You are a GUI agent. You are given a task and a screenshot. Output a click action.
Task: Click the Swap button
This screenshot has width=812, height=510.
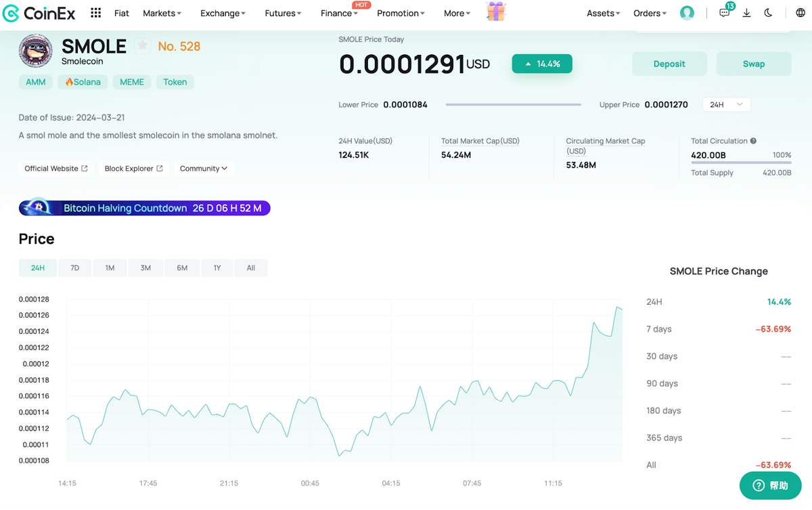[x=754, y=64]
